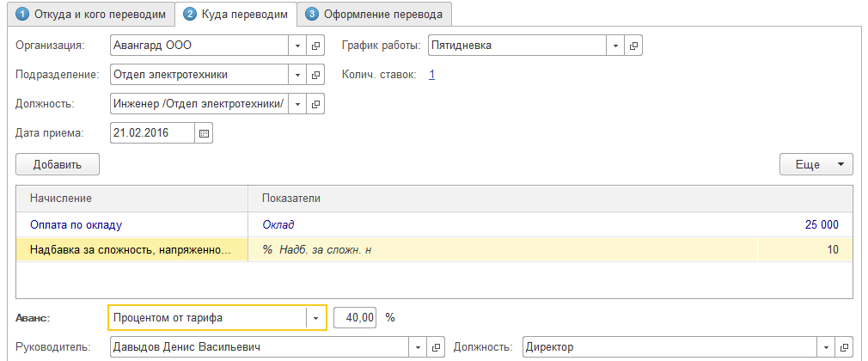This screenshot has width=868, height=361.
Task: Click open icon next to Руководитель field
Action: click(437, 347)
